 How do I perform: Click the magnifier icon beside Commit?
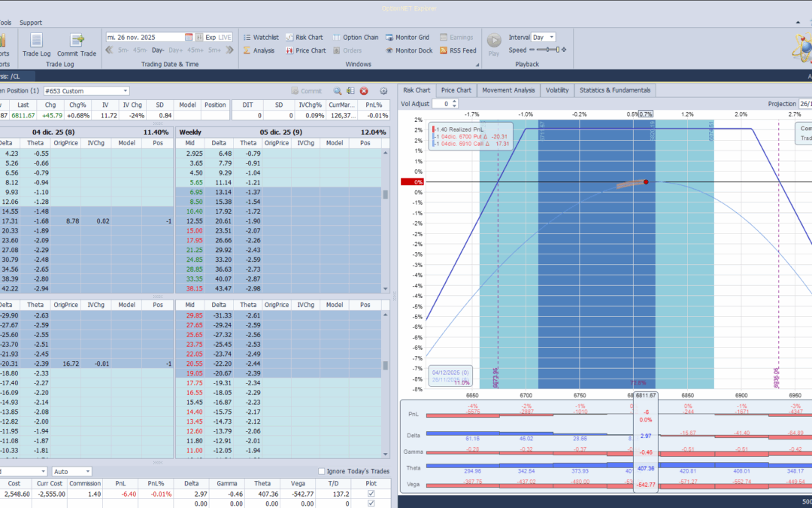coord(338,91)
